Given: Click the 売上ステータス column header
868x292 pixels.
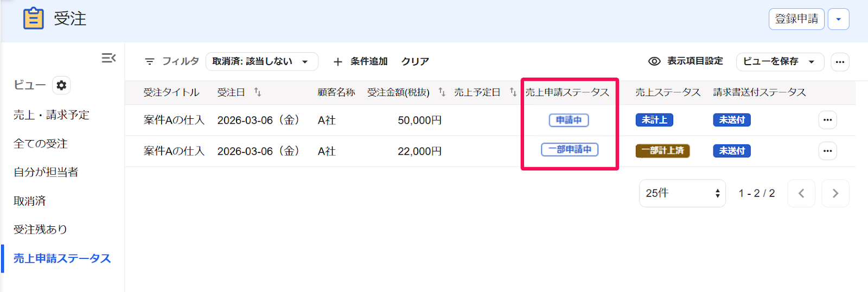Looking at the screenshot, I should [668, 92].
